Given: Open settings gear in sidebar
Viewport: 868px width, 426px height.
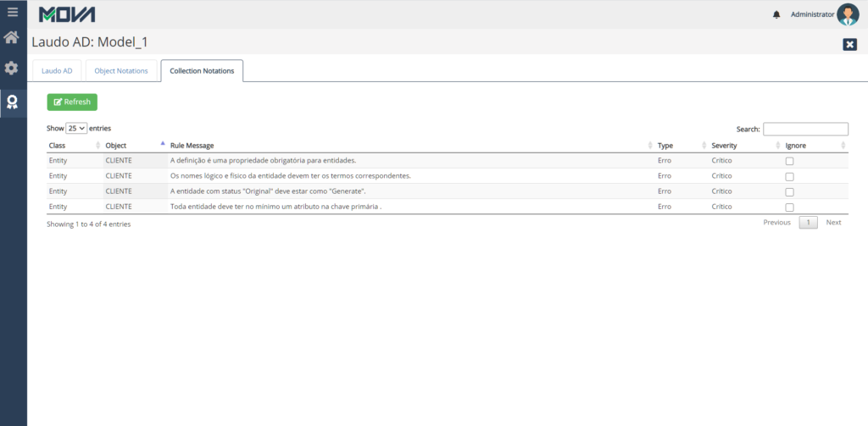Looking at the screenshot, I should tap(13, 68).
